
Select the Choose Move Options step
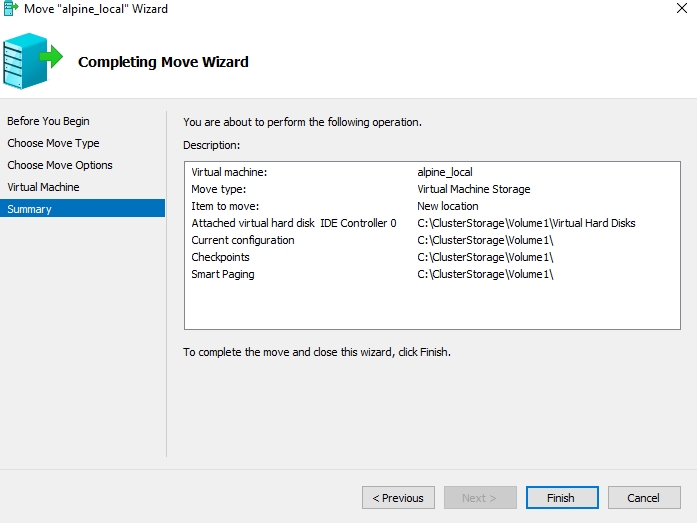coord(60,165)
